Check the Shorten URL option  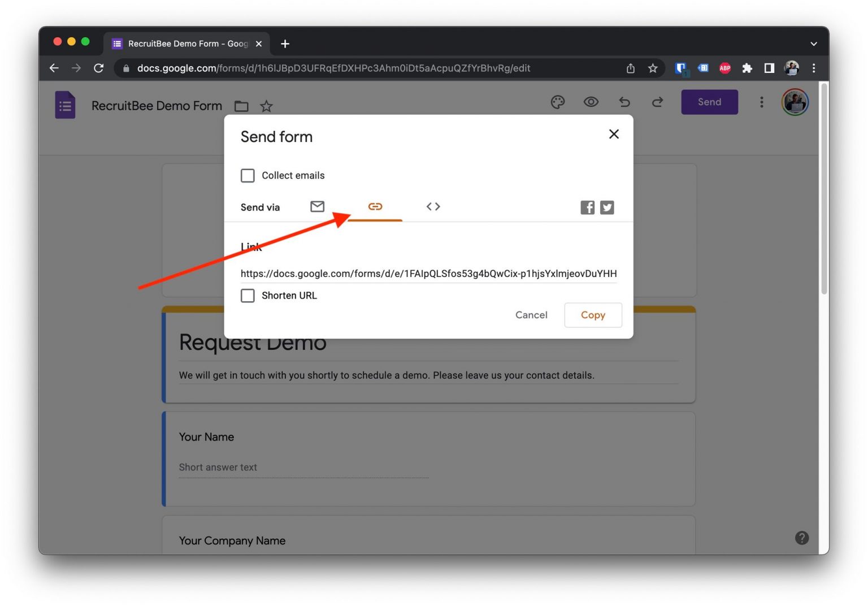click(248, 295)
